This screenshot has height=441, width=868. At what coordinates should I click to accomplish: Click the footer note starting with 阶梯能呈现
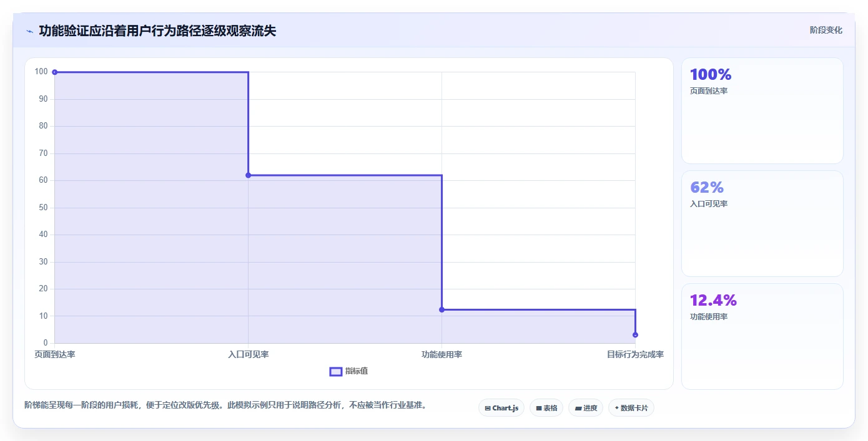click(225, 405)
